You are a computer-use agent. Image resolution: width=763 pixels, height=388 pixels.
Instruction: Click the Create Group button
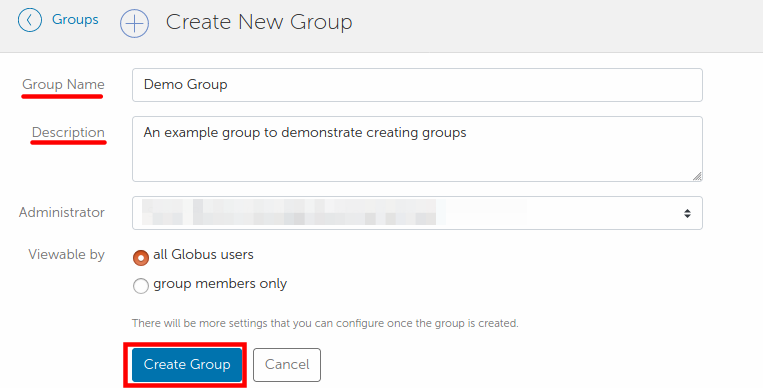pos(187,365)
